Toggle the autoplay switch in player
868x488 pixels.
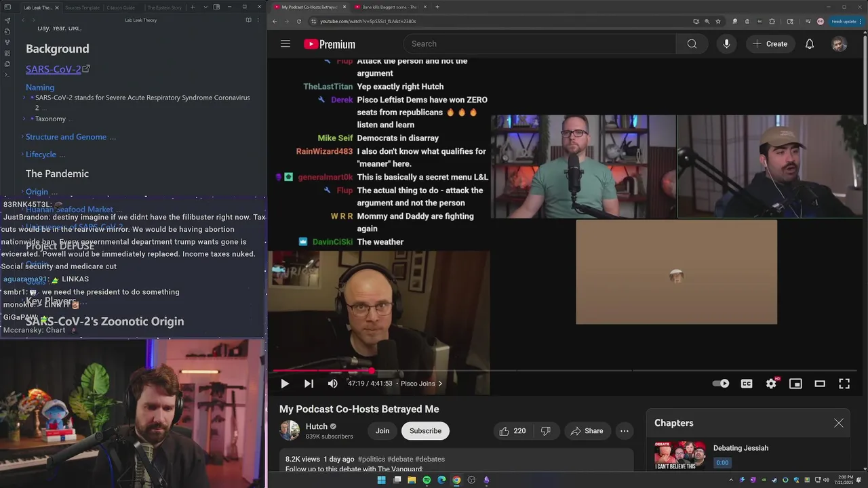pyautogui.click(x=721, y=384)
